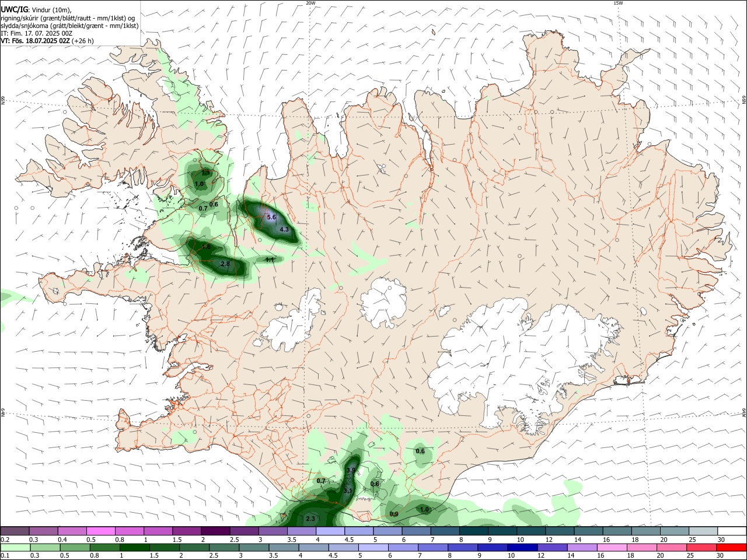Click the '0.1' label on lower scale
The height and width of the screenshot is (560, 747).
coord(5,556)
